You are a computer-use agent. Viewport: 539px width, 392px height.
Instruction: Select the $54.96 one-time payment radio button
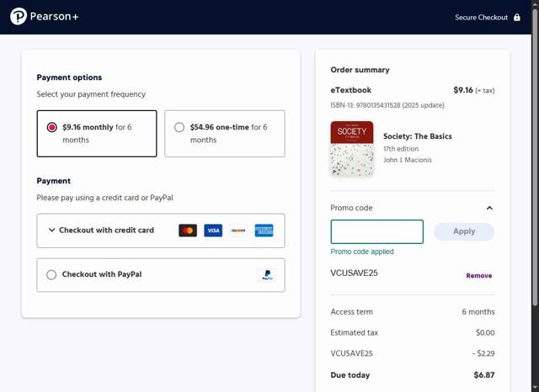coord(179,127)
